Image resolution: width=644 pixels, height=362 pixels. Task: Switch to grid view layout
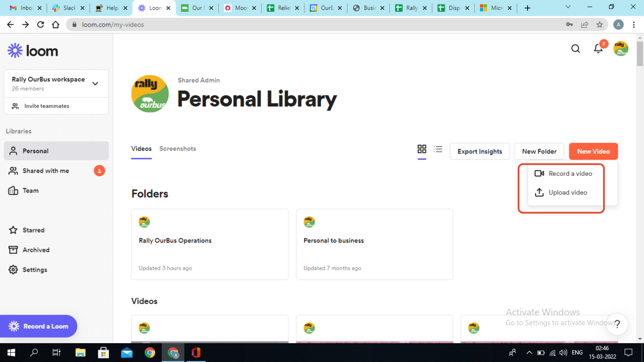(422, 149)
